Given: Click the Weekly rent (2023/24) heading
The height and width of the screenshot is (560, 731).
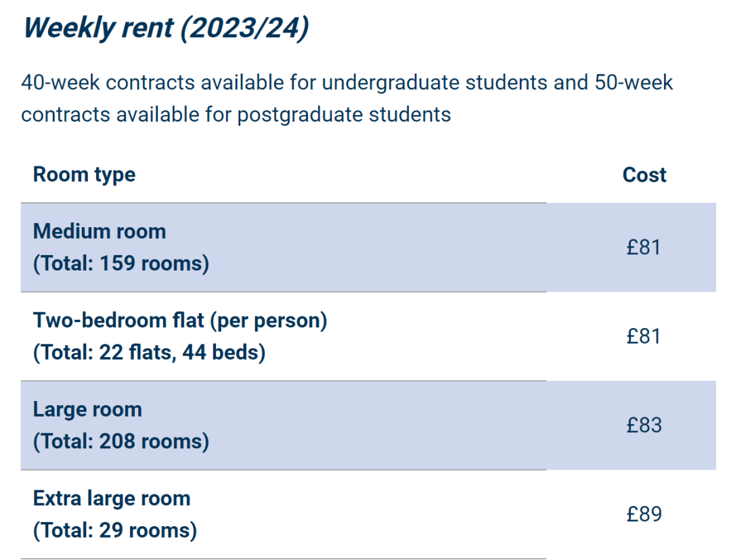Looking at the screenshot, I should click(166, 29).
